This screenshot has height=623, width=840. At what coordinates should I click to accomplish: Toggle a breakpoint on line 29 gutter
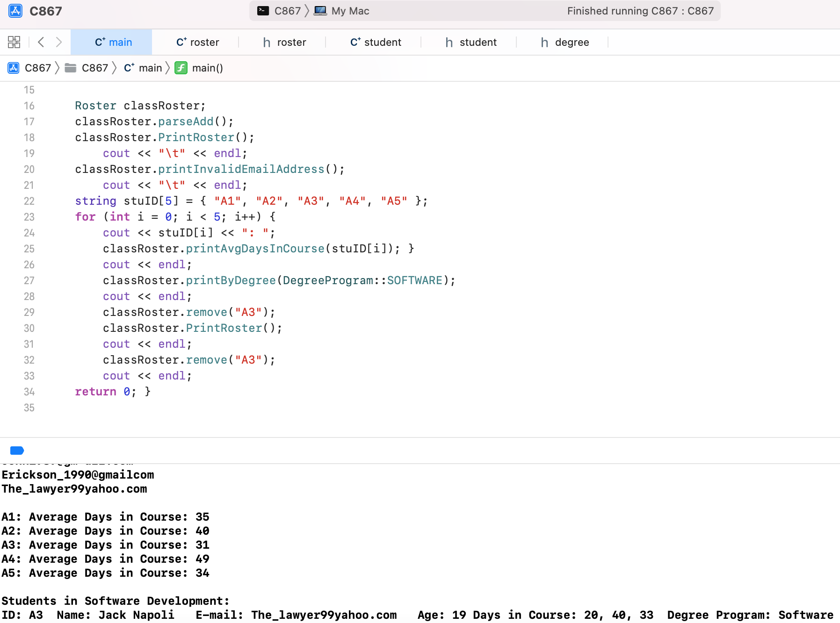pyautogui.click(x=29, y=312)
